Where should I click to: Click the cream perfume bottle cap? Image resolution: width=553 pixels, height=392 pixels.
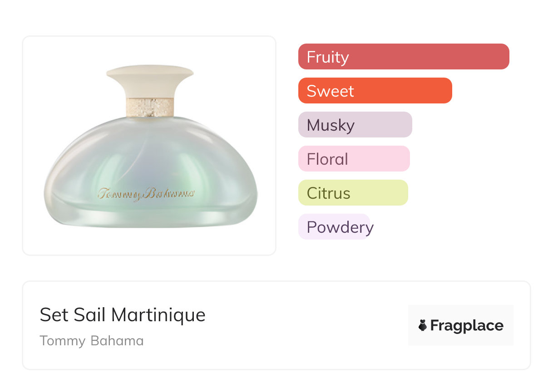pyautogui.click(x=150, y=82)
